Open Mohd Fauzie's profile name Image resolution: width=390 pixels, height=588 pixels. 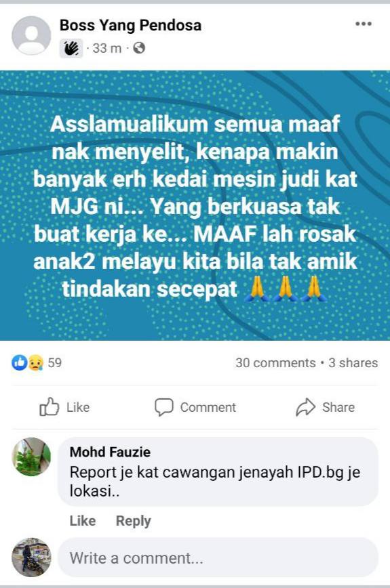coord(110,452)
